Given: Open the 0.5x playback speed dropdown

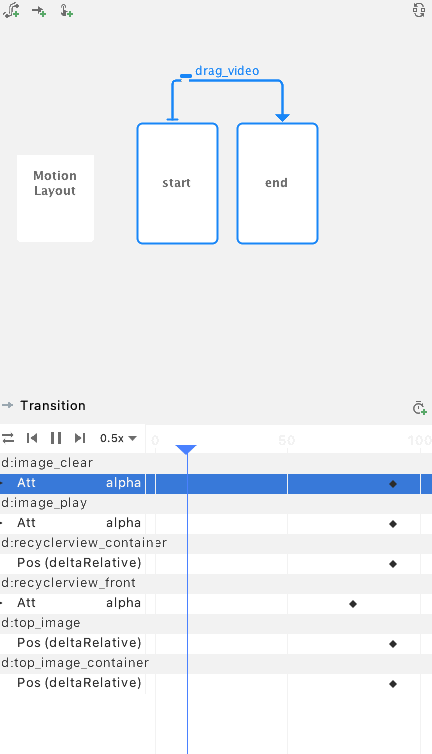Looking at the screenshot, I should 118,438.
